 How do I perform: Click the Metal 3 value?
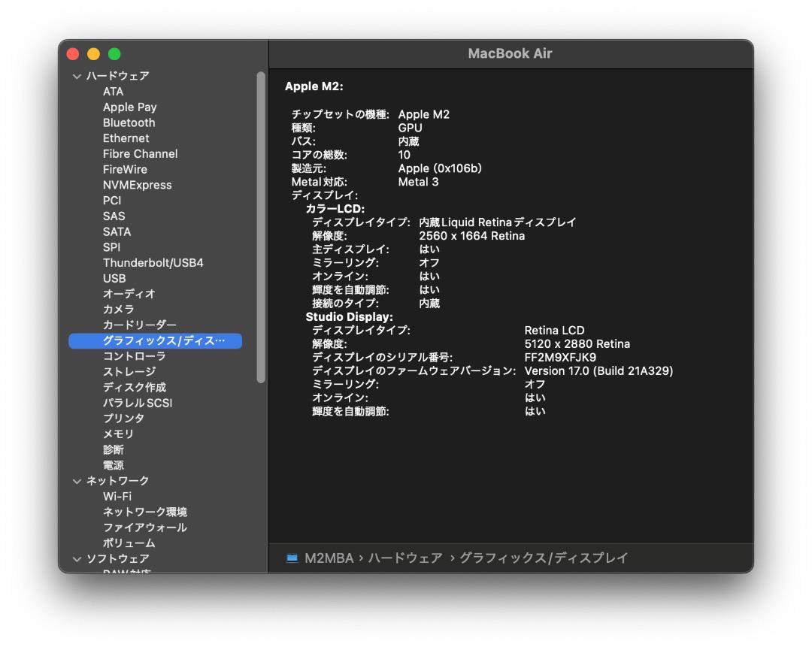click(419, 182)
